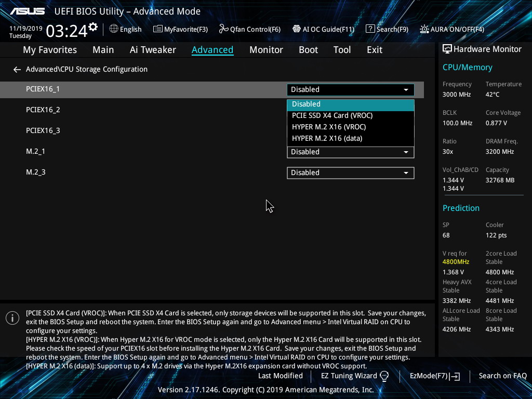Switch to Main tab

[x=103, y=50]
